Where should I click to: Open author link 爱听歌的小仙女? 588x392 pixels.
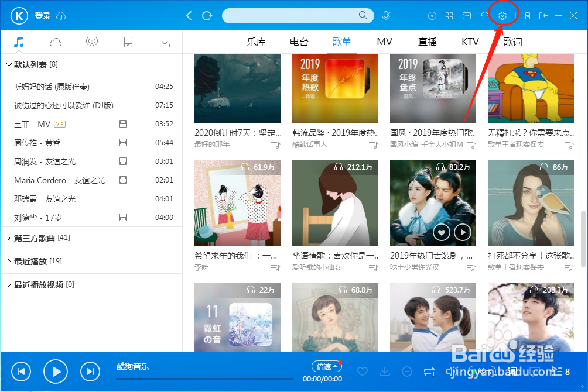(x=317, y=267)
